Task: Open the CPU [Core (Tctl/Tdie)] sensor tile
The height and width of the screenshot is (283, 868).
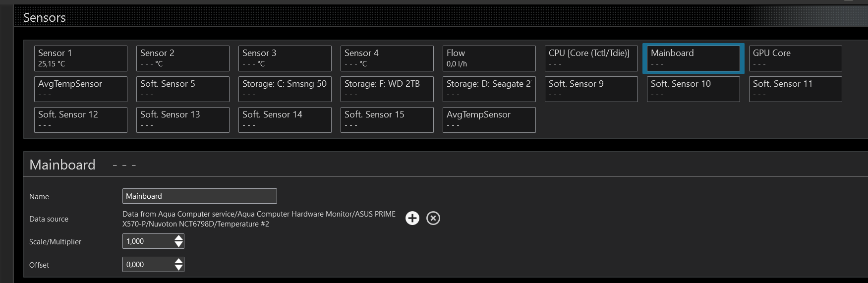Action: (x=591, y=58)
